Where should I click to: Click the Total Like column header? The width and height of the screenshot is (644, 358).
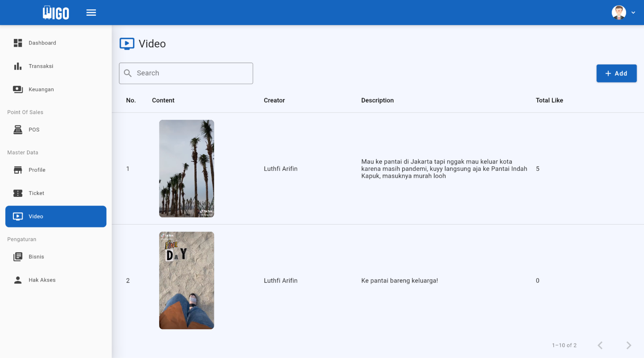tap(549, 100)
